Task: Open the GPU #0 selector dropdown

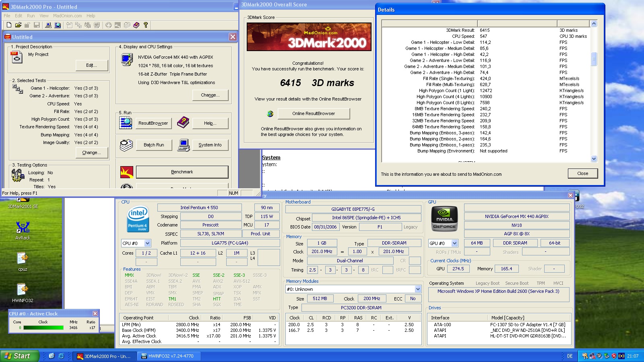Action: pyautogui.click(x=454, y=243)
